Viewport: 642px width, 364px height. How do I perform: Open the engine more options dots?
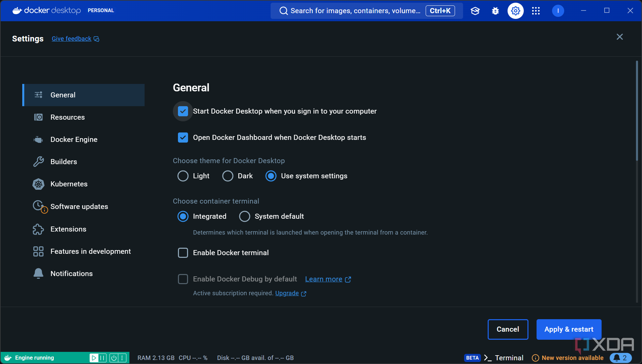[122, 358]
